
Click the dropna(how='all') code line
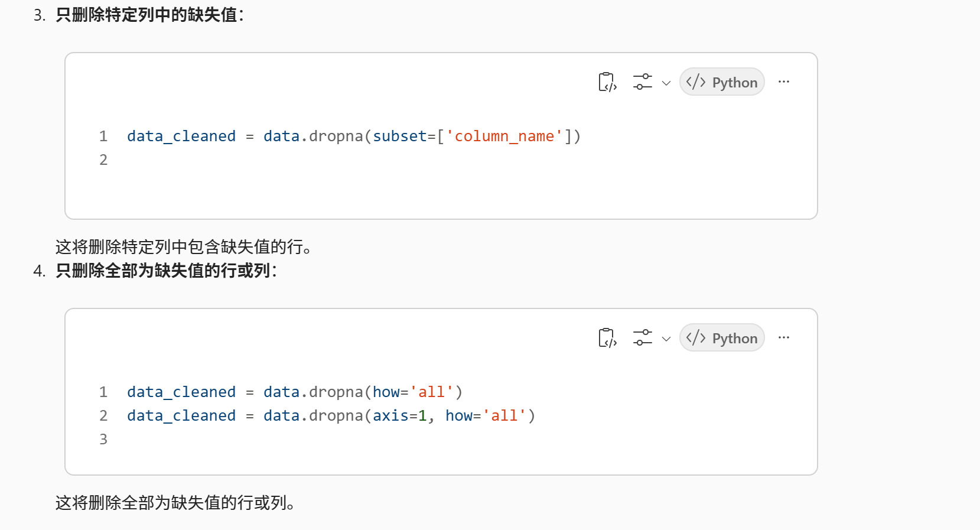click(294, 392)
